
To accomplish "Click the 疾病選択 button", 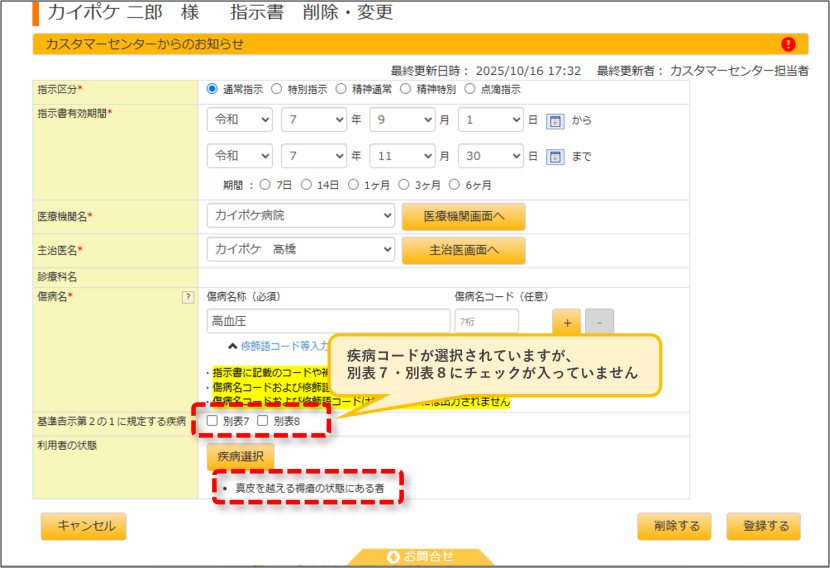I will [x=240, y=456].
